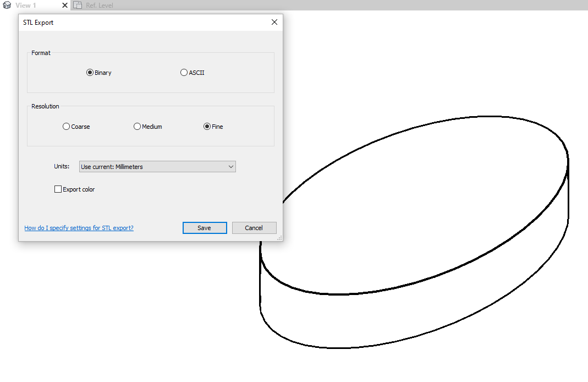Image resolution: width=588 pixels, height=382 pixels.
Task: Close the View 1 tab
Action: (x=64, y=5)
